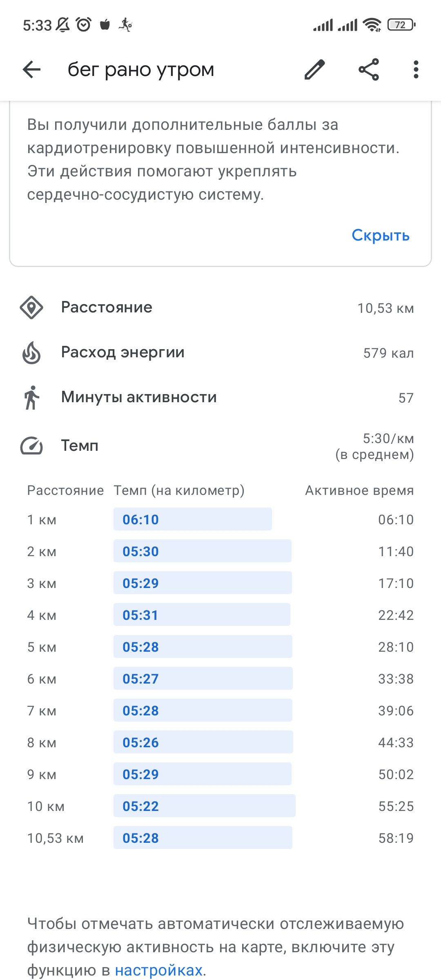
Task: Open edit pencil for the workout
Action: click(314, 69)
